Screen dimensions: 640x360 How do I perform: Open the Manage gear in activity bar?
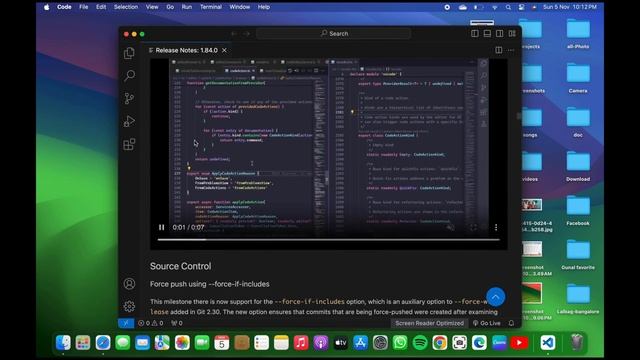[x=129, y=306]
